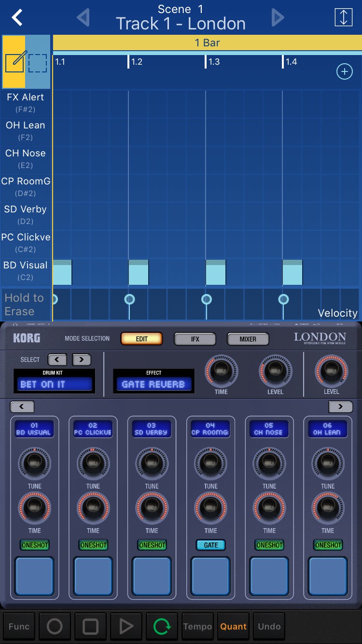Go back with the top-left arrow
Screen dimensions: 362x644
pos(17,18)
